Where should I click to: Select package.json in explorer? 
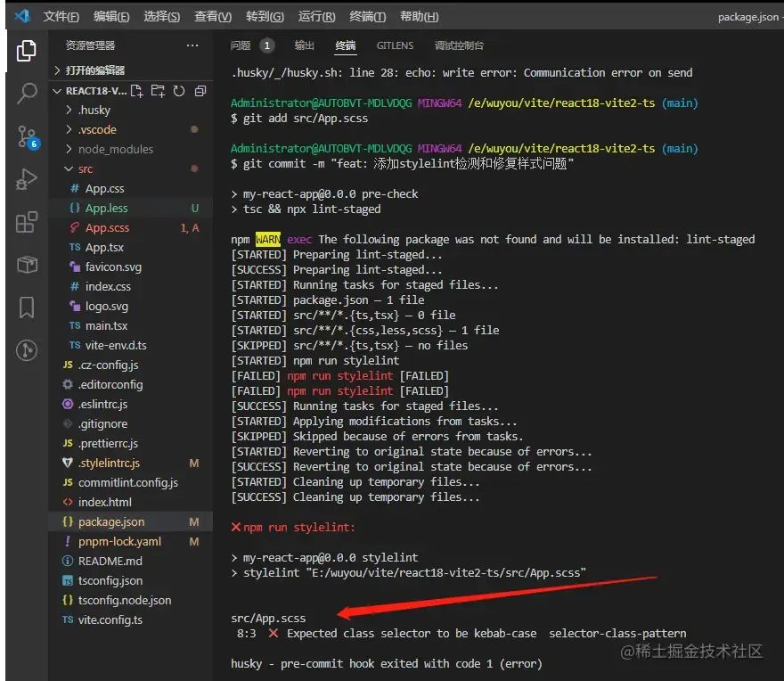(131, 521)
